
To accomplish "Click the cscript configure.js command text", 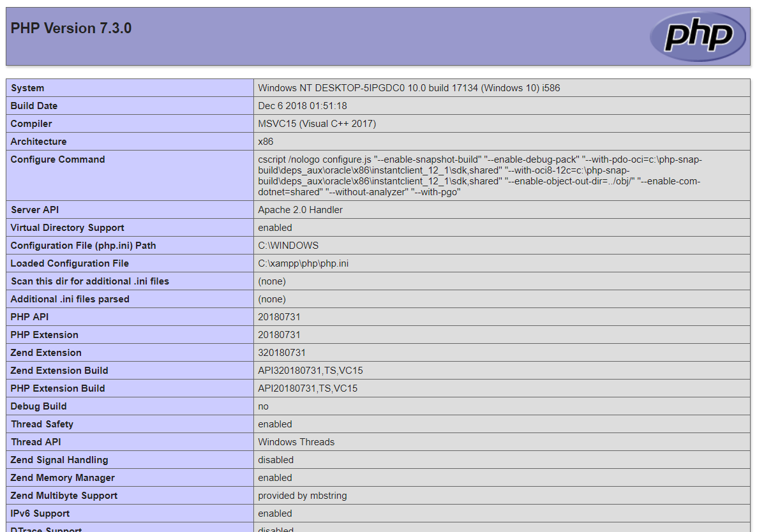I will pos(480,175).
